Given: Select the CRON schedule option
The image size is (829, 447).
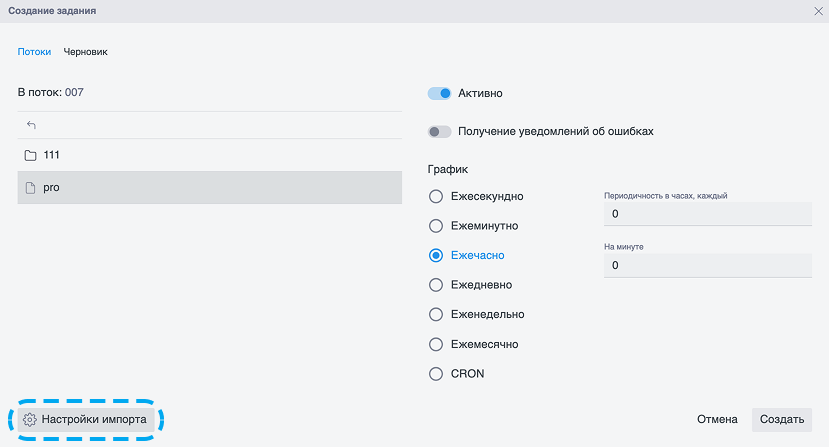Looking at the screenshot, I should (x=436, y=374).
